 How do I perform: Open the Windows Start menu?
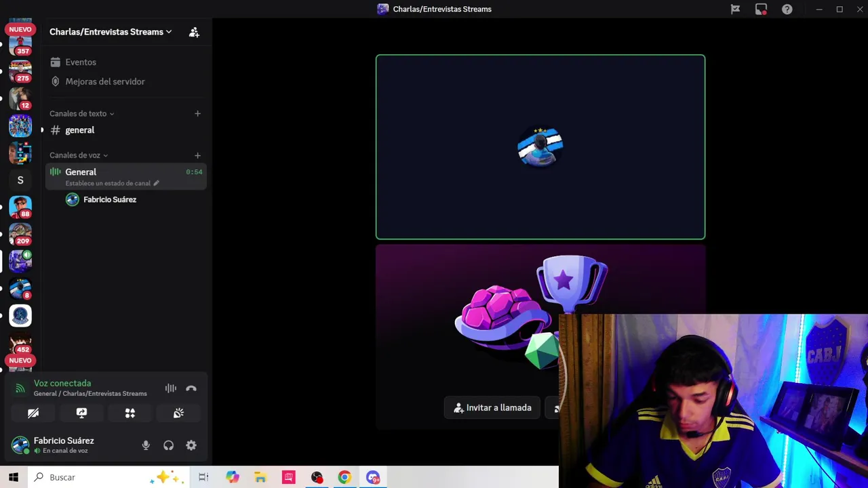click(14, 477)
